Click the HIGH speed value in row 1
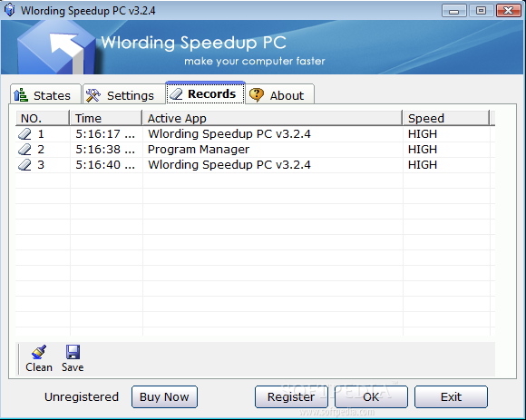The height and width of the screenshot is (420, 526). click(x=423, y=134)
